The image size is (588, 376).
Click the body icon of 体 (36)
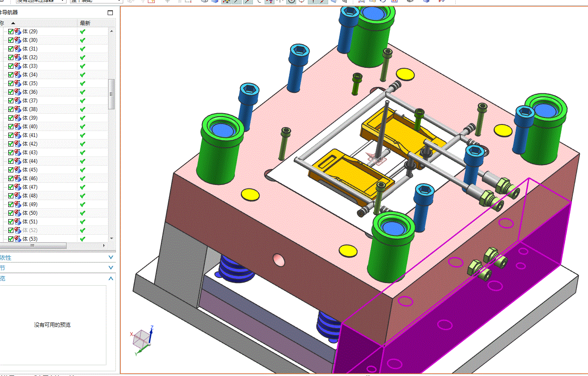18,92
